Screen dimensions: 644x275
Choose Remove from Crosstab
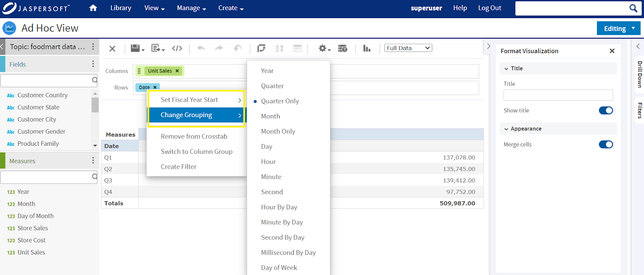194,136
